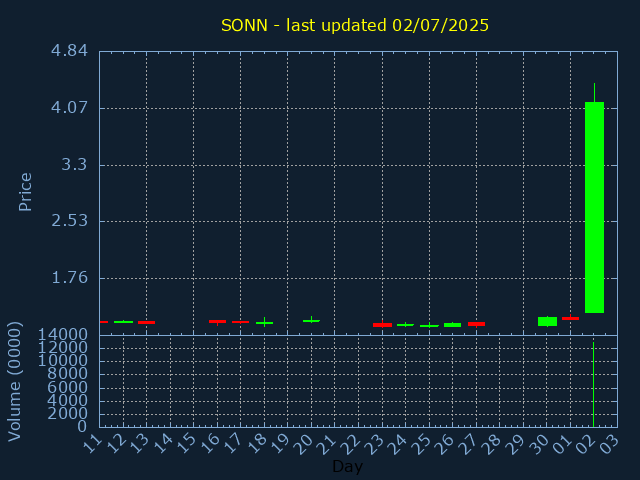Click the day 16 x-axis label
The height and width of the screenshot is (480, 640).
[x=210, y=444]
